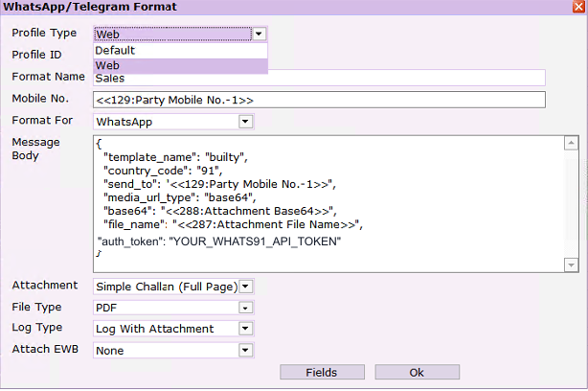This screenshot has height=391, width=588.
Task: Open the Attachment dropdown
Action: click(245, 287)
